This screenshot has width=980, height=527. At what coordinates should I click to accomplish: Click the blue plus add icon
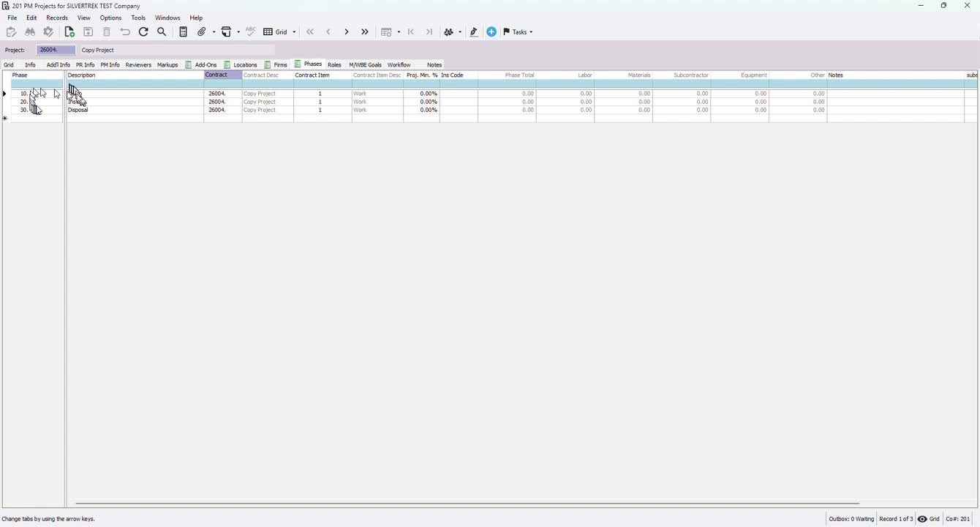[492, 32]
